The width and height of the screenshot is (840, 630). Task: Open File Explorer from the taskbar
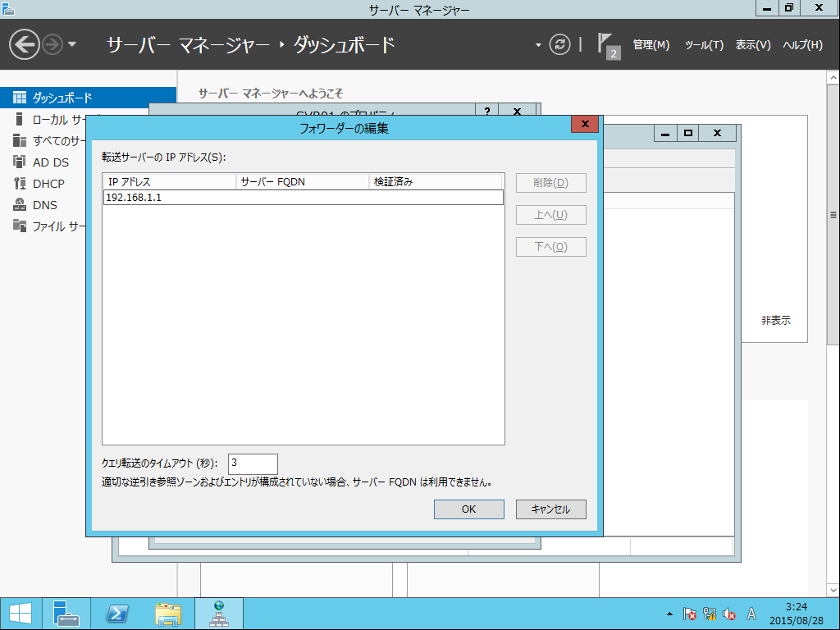(x=167, y=614)
